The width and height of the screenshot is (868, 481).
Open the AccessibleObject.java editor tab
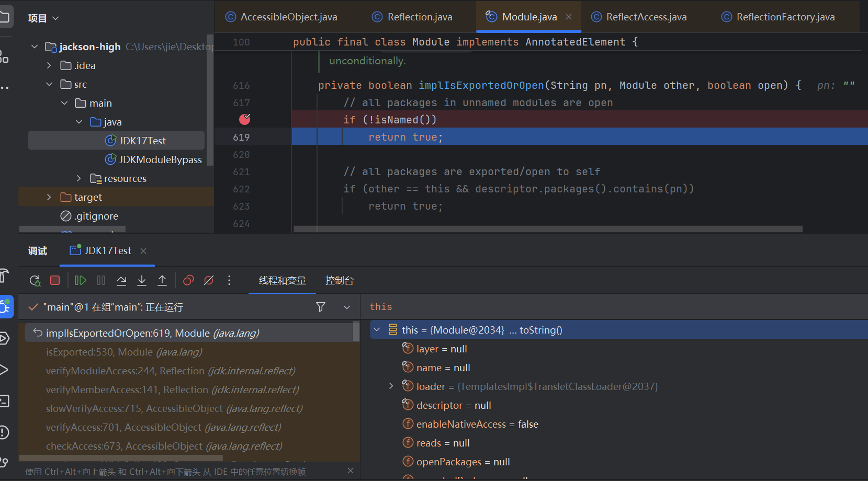click(281, 17)
